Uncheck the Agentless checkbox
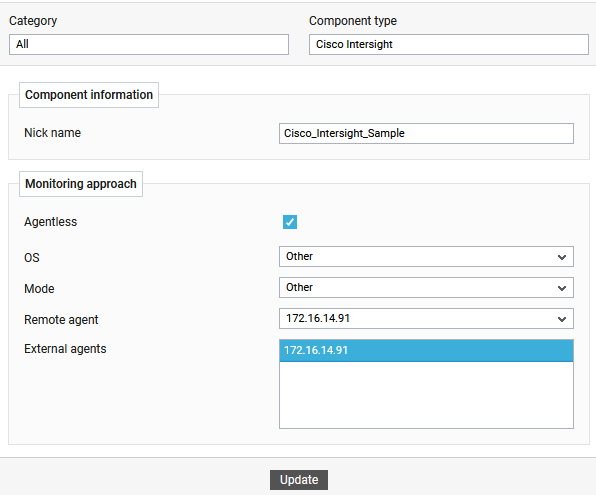The image size is (596, 495). point(290,222)
